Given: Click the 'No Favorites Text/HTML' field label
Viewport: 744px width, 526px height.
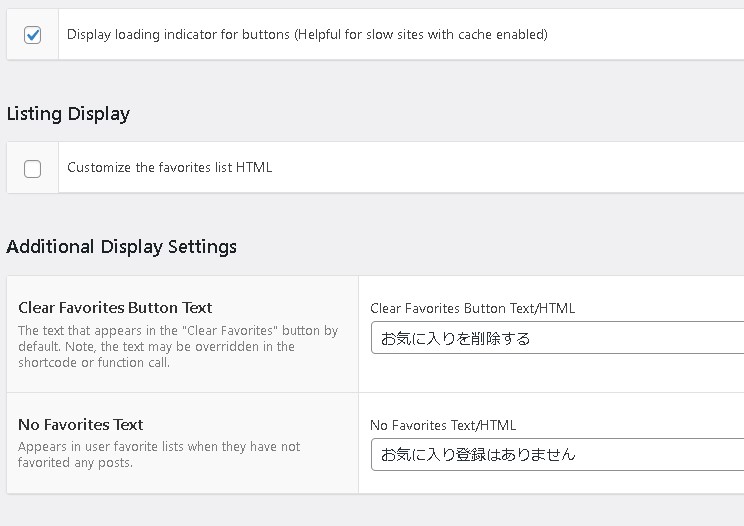Looking at the screenshot, I should [443, 425].
